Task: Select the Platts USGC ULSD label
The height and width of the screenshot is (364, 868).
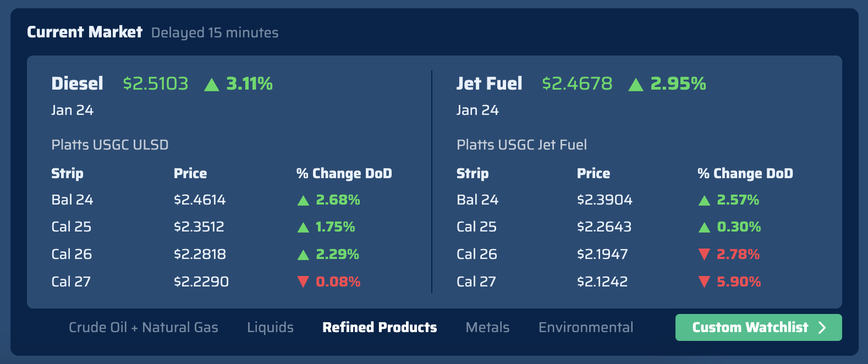Action: coord(109,145)
